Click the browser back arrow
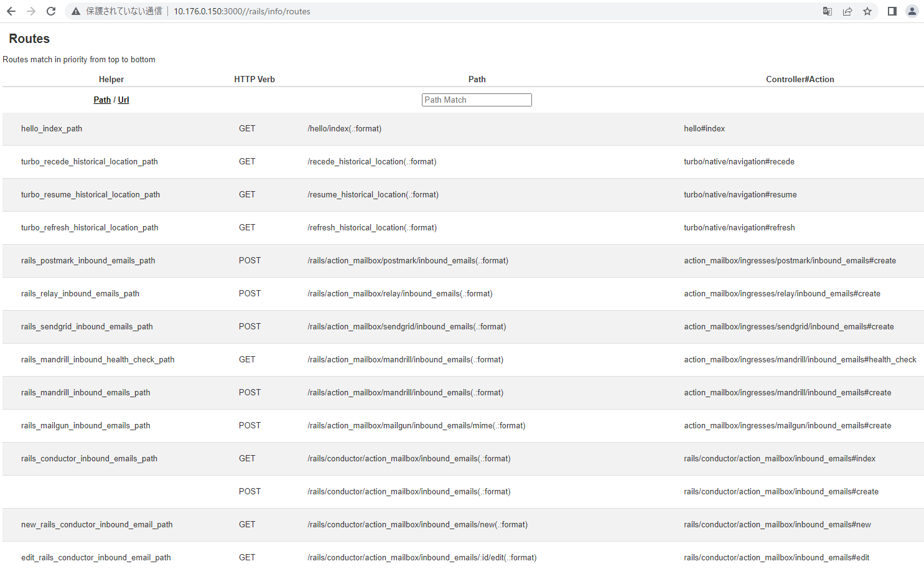The height and width of the screenshot is (574, 924). (x=11, y=11)
